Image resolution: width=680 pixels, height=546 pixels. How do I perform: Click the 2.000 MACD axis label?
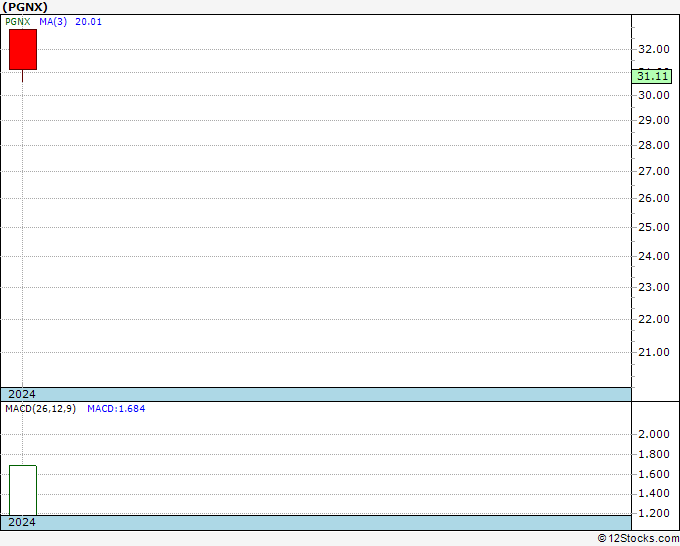pos(654,434)
